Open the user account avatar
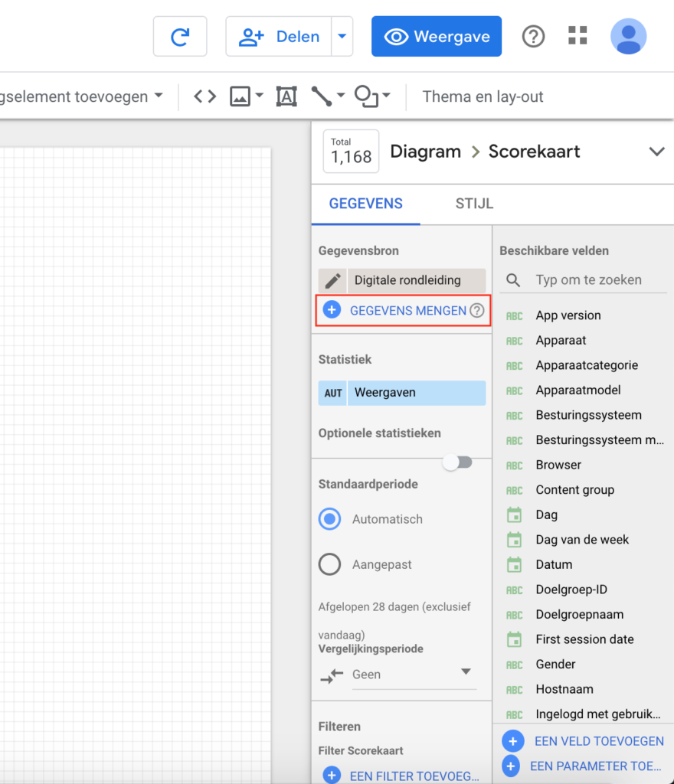674x784 pixels. [628, 36]
